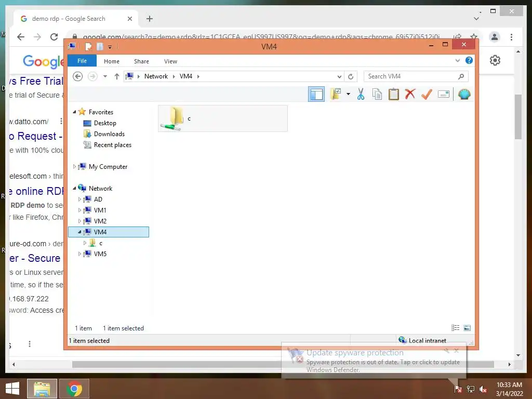This screenshot has height=399, width=532.
Task: Click the network icon in system tray
Action: (x=471, y=389)
